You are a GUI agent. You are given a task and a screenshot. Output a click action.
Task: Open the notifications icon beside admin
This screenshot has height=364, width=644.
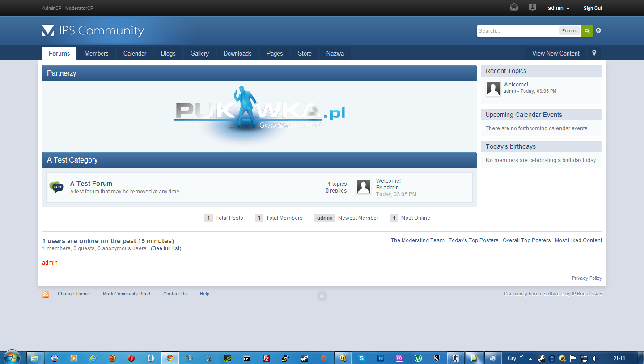(x=532, y=8)
